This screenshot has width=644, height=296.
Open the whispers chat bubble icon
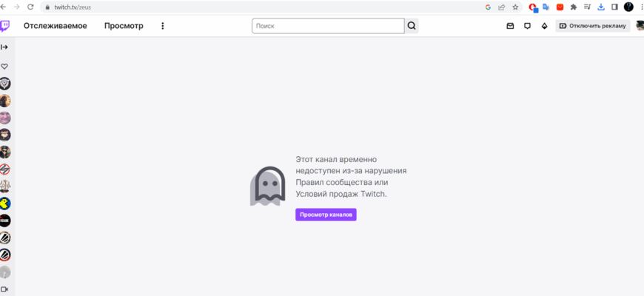(527, 26)
